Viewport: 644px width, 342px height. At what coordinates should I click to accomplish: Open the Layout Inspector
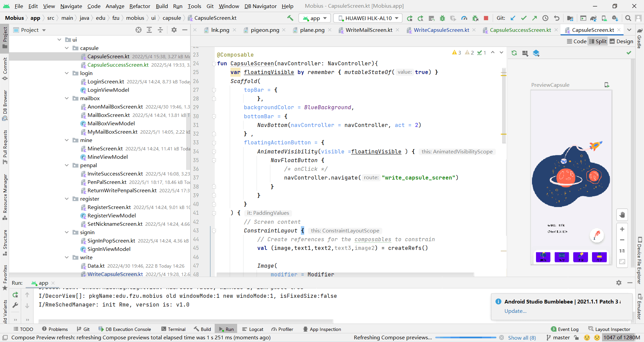609,329
